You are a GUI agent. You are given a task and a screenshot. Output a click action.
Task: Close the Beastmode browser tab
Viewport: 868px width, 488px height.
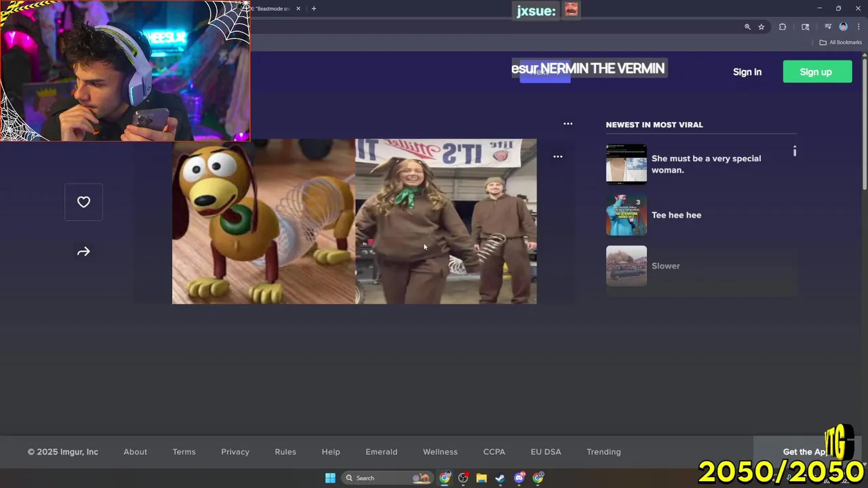tap(298, 9)
